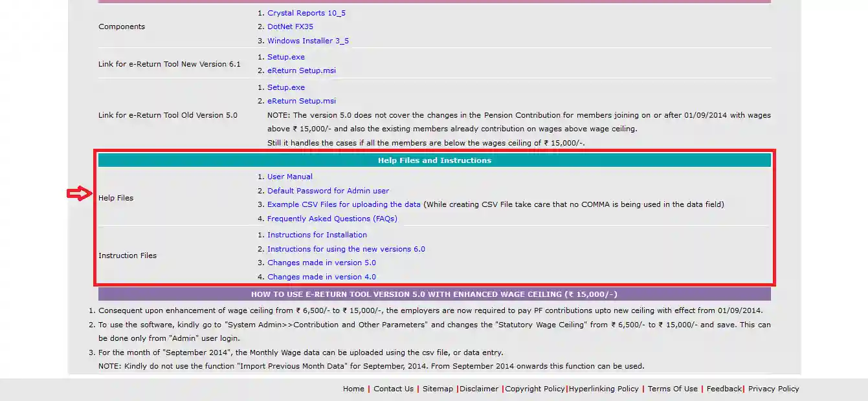This screenshot has height=401, width=868.
Task: Open Instructions for using new versions 6.0
Action: click(346, 249)
